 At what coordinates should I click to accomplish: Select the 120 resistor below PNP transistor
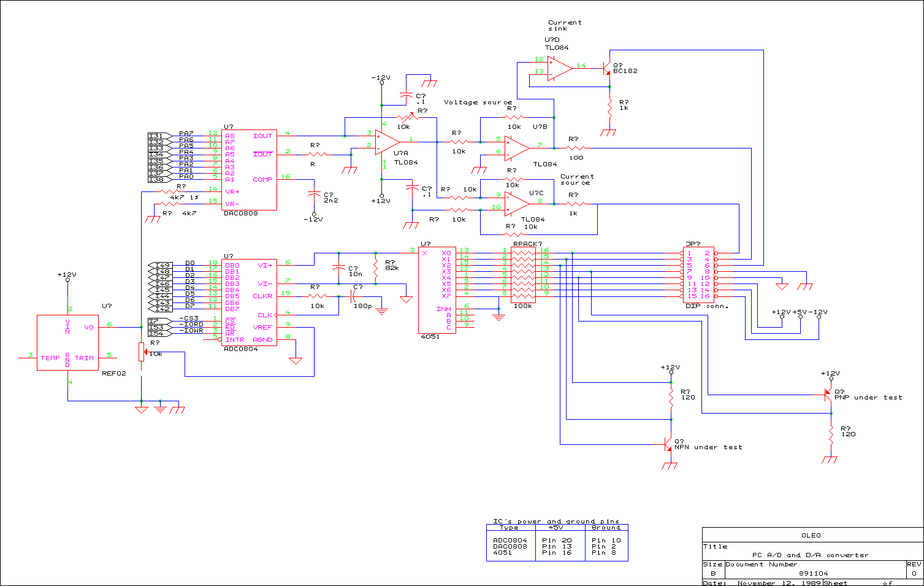click(x=831, y=435)
